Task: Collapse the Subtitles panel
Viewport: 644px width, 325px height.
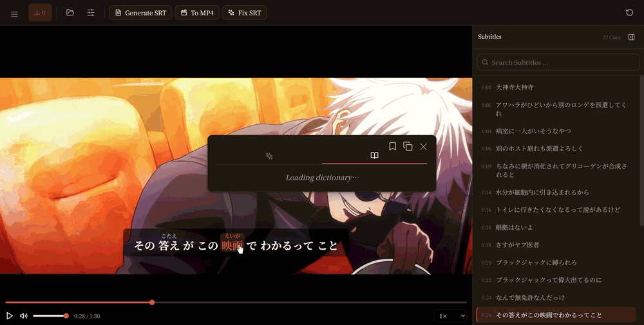Action: pos(632,37)
